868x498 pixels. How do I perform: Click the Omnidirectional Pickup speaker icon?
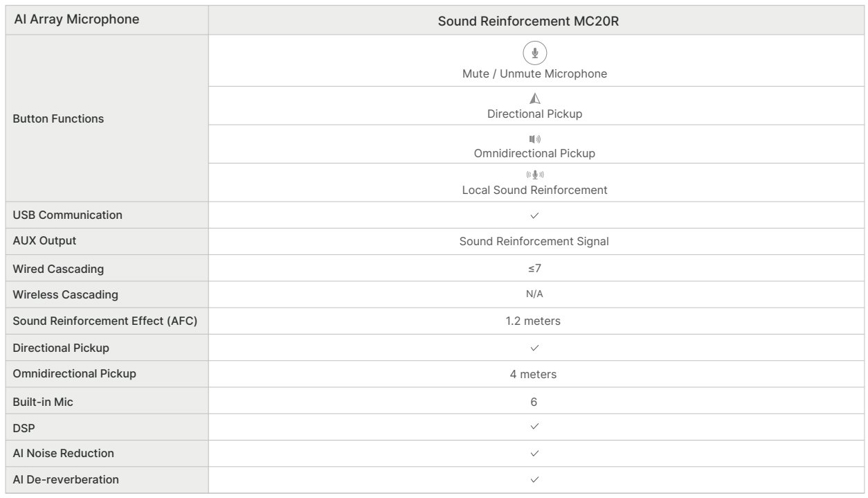(534, 139)
